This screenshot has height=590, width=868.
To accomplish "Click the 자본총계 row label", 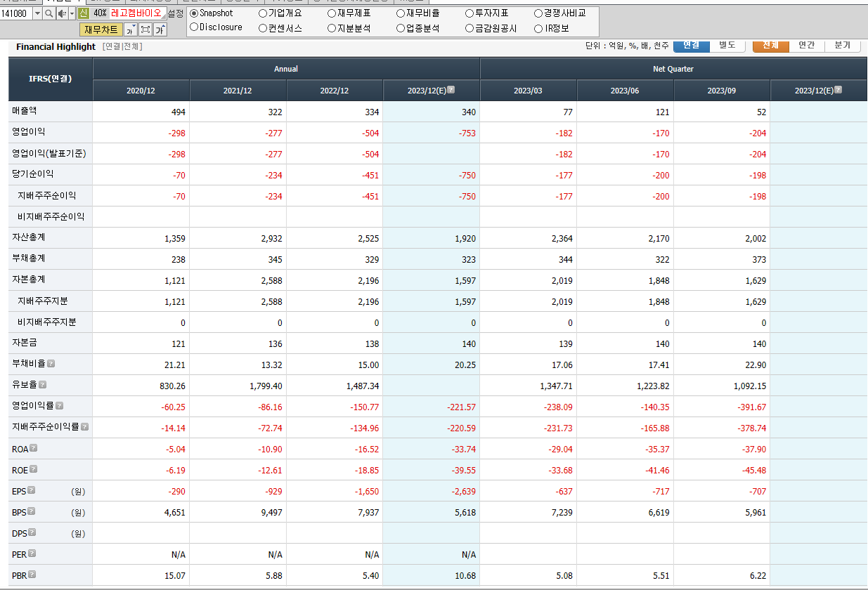I will click(29, 280).
